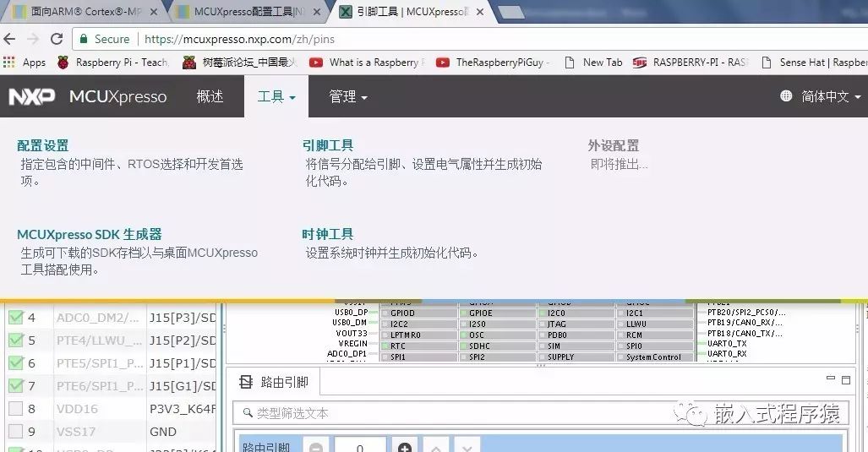Viewport: 868px width, 452px height.
Task: Click the P3V3_K64F cell in row 8
Action: (x=183, y=409)
